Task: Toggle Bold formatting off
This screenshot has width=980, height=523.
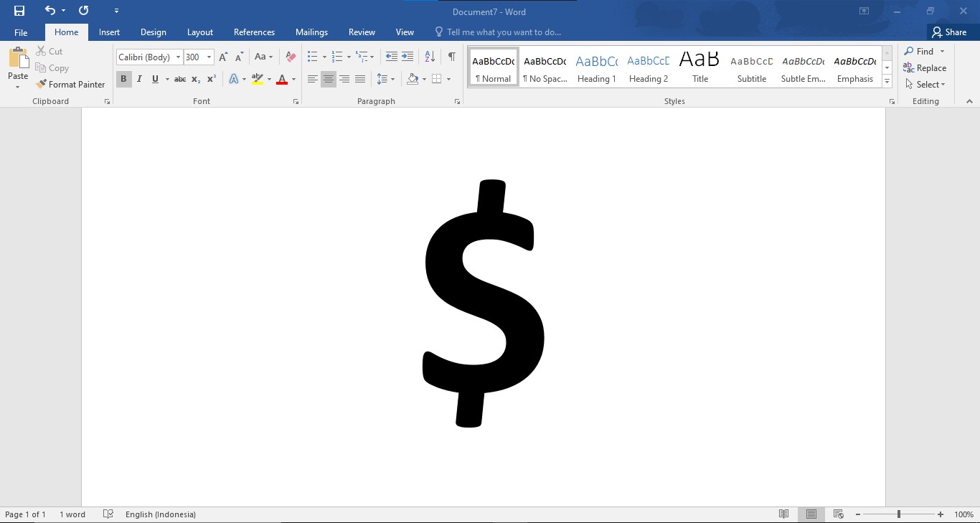Action: point(123,79)
